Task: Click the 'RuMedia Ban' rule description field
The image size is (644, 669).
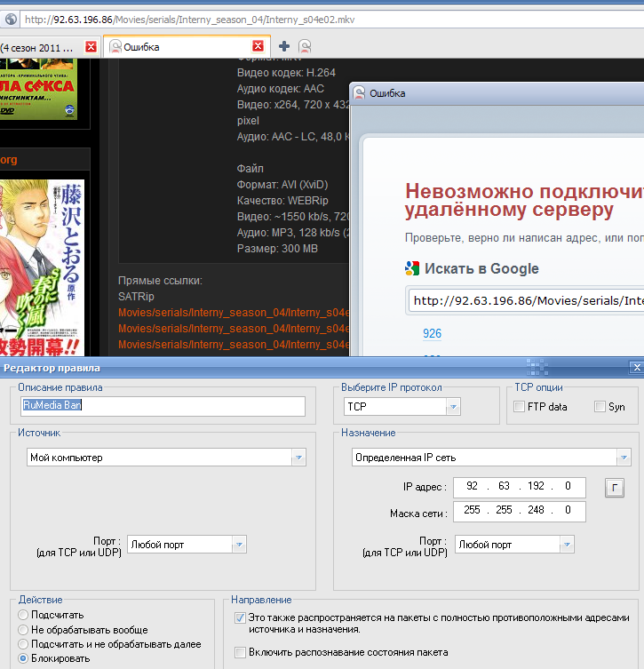Action: (x=163, y=406)
